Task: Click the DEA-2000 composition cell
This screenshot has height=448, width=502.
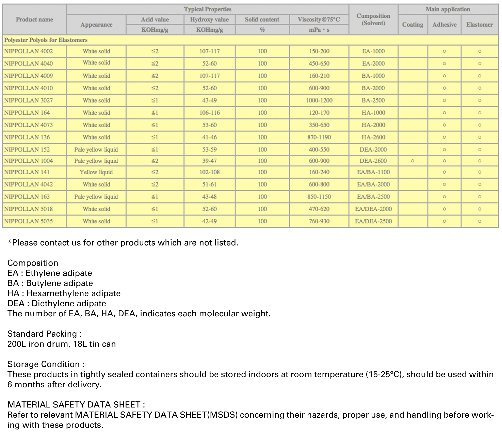Action: [373, 150]
